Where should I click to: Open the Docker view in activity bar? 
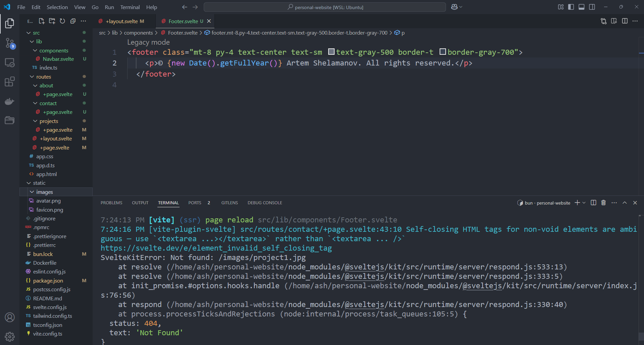click(10, 101)
